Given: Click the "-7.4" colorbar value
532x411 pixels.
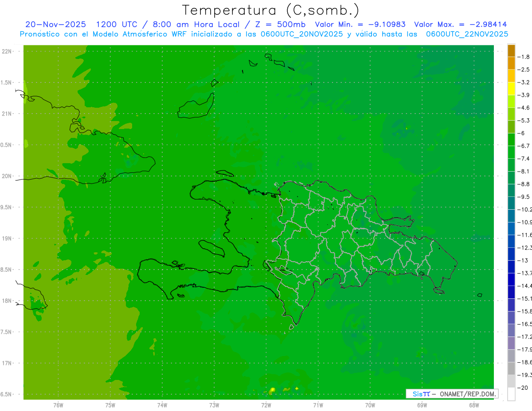Looking at the screenshot, I should tap(523, 158).
